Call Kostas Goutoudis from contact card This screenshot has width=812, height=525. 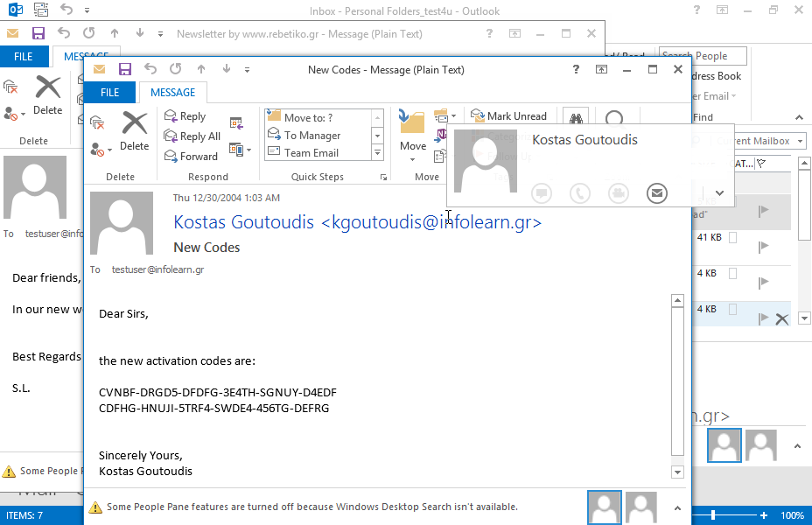point(580,193)
